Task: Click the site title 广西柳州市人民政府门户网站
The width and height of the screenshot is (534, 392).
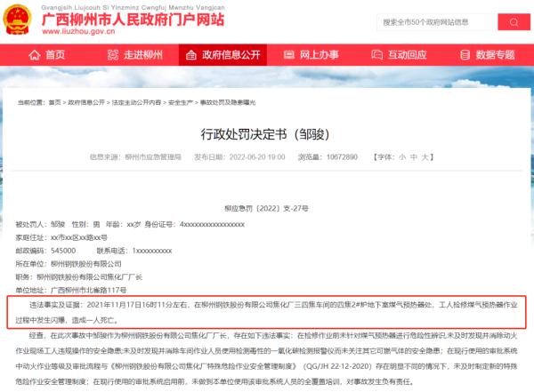Action: click(133, 20)
